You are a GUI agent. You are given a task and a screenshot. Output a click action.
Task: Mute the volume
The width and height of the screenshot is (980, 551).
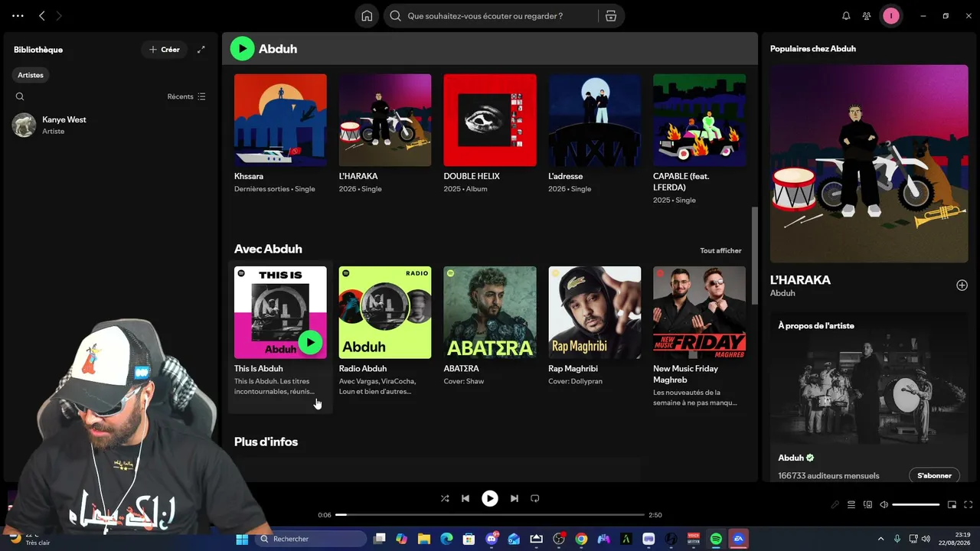pyautogui.click(x=884, y=505)
